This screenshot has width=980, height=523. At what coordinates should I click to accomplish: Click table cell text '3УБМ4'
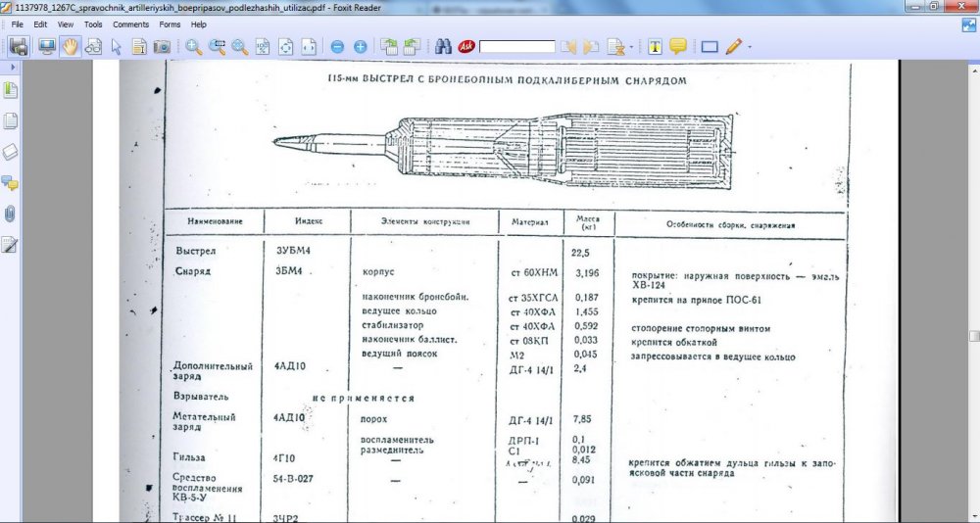point(293,251)
